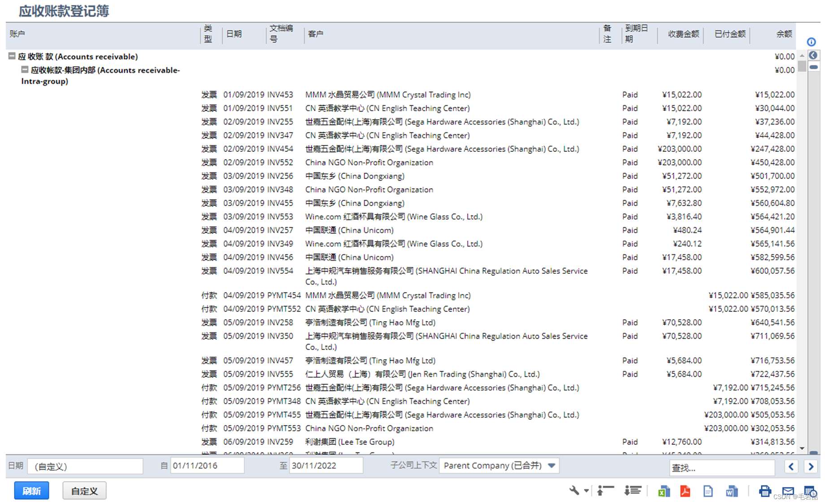
Task: Click Paid status on INV553 row
Action: (630, 216)
